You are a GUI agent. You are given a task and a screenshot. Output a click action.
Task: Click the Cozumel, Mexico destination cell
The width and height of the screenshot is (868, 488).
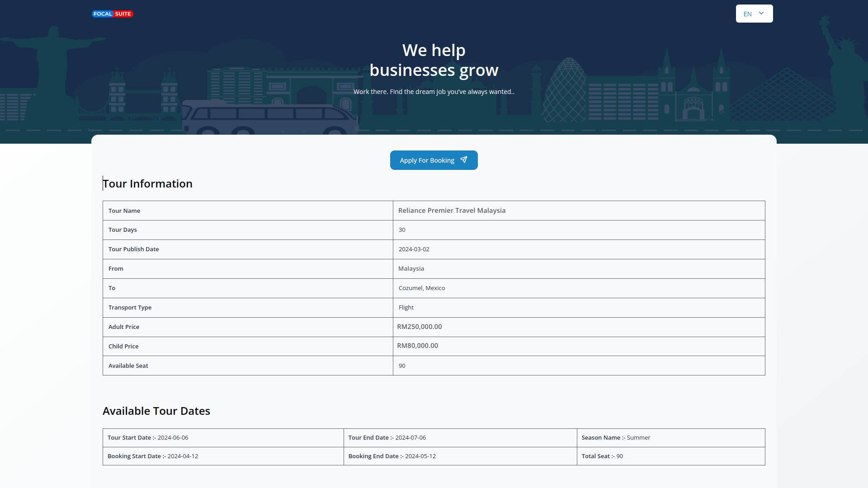click(421, 288)
